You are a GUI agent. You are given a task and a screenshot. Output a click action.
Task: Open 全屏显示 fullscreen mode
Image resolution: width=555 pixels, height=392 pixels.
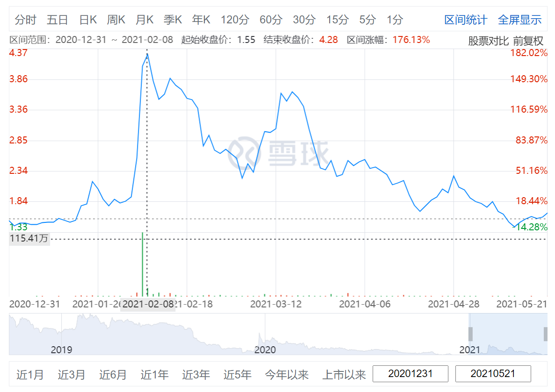point(519,20)
